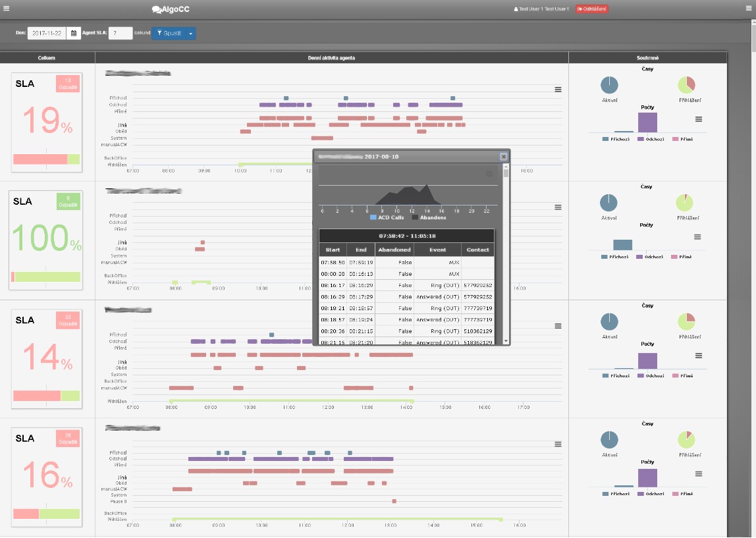This screenshot has width=756, height=538.
Task: Open the left hamburger menu in header
Action: click(7, 9)
